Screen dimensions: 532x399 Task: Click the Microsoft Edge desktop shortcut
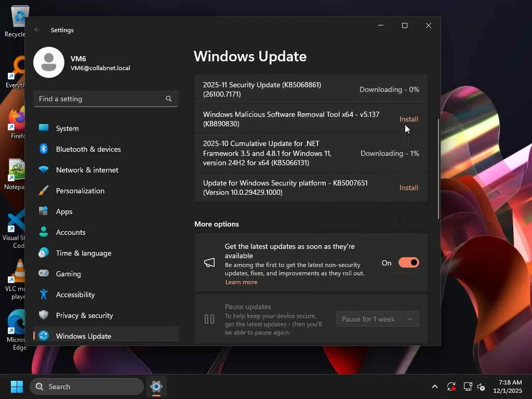[x=16, y=330]
